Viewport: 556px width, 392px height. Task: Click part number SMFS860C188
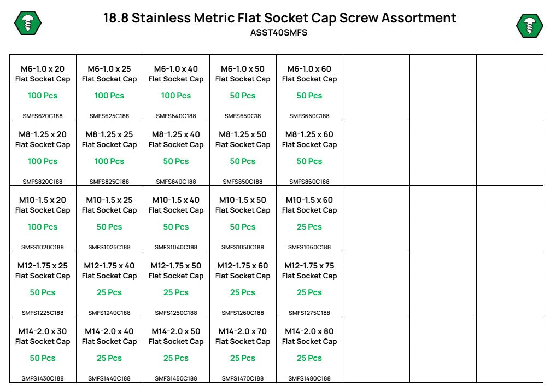(309, 182)
